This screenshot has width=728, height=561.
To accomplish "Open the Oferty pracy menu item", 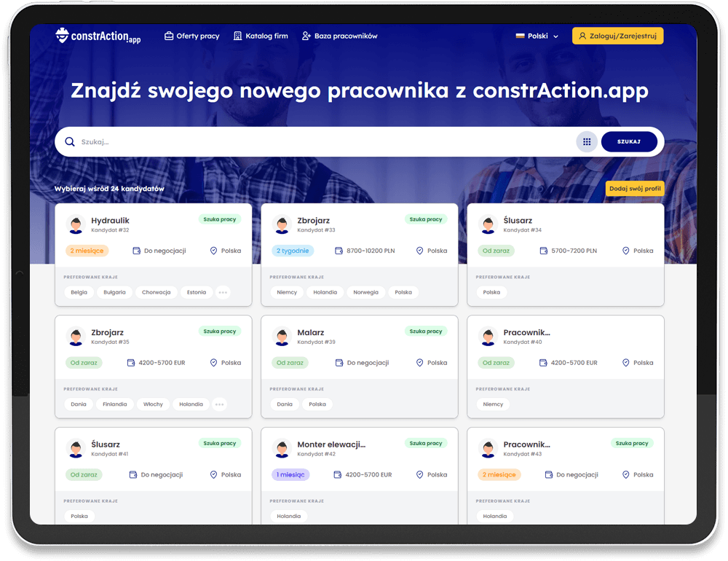I will 191,36.
